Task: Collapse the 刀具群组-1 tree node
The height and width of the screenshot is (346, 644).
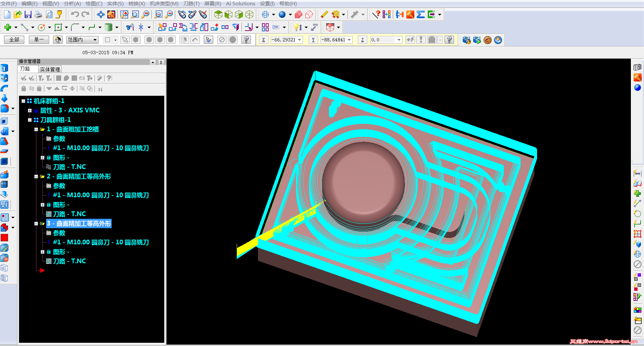Action: pyautogui.click(x=30, y=120)
